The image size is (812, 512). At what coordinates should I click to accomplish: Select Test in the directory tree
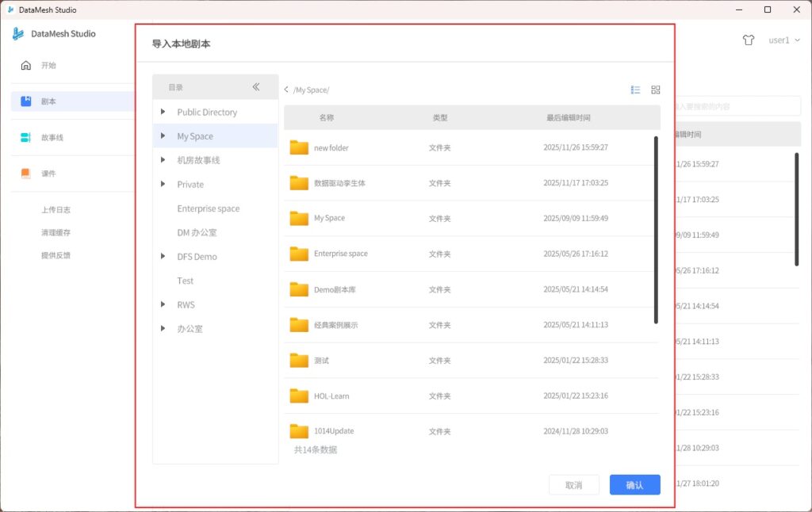[x=185, y=281]
